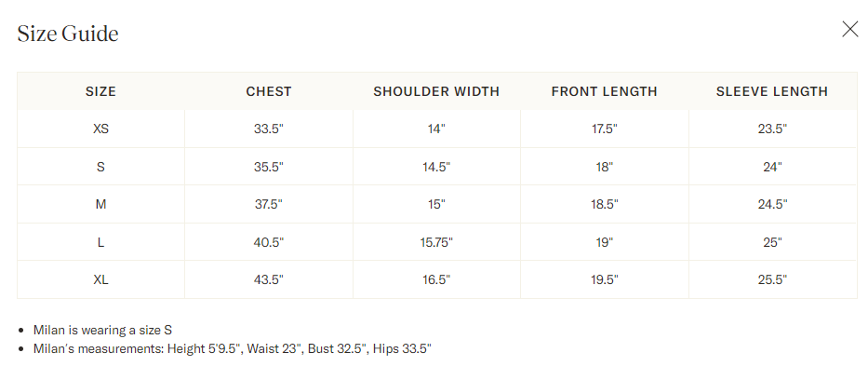Click the FRONT LENGTH column header
The width and height of the screenshot is (868, 380).
click(604, 91)
